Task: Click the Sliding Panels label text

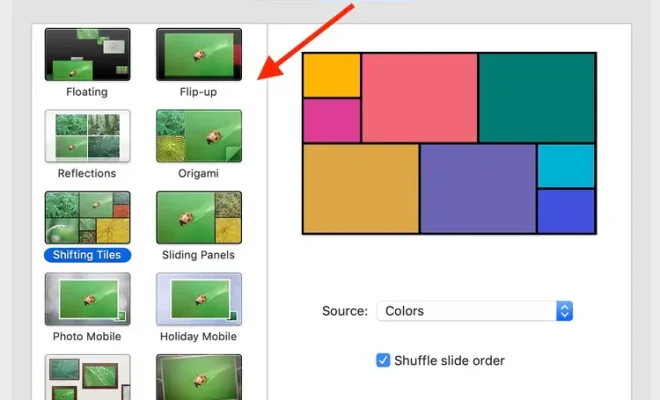Action: tap(198, 255)
